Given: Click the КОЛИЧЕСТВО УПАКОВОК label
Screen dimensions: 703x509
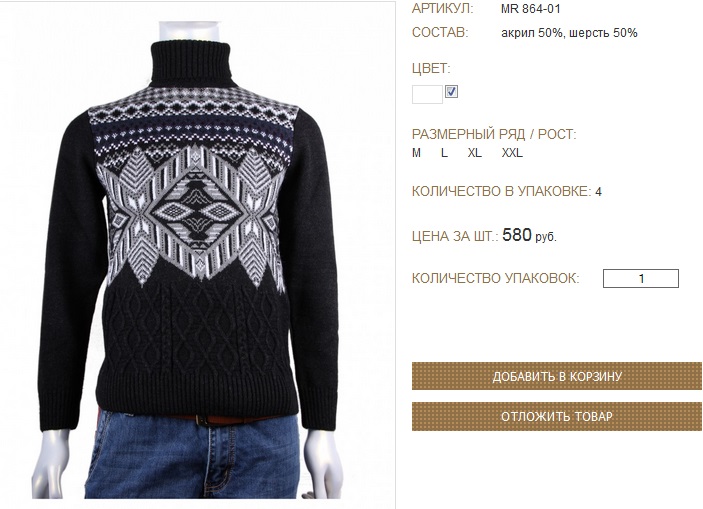Looking at the screenshot, I should (x=495, y=278).
